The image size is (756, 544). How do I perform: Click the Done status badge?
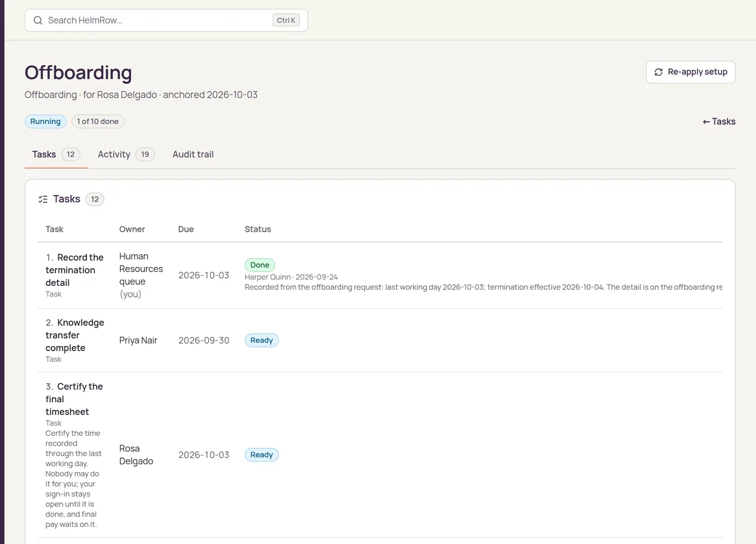(x=260, y=265)
